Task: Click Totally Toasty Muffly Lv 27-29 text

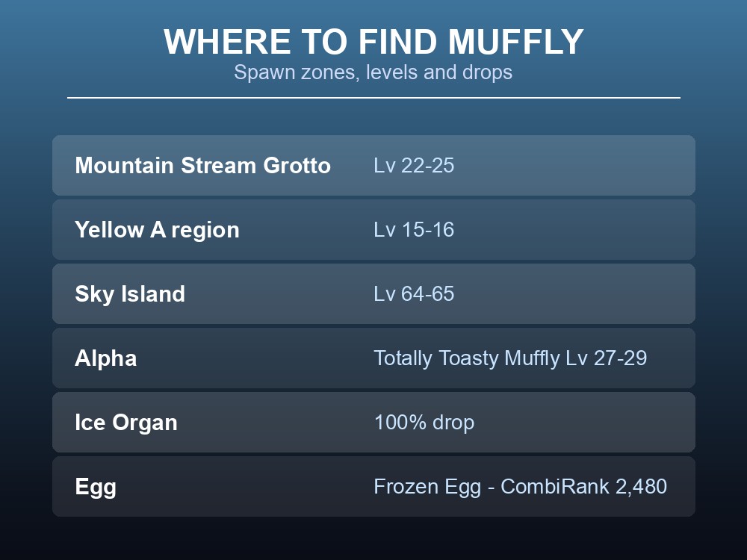Action: click(510, 358)
